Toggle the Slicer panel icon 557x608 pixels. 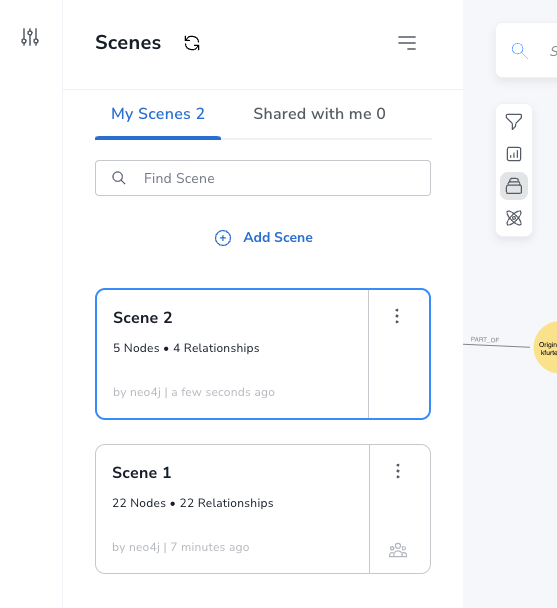tap(514, 186)
